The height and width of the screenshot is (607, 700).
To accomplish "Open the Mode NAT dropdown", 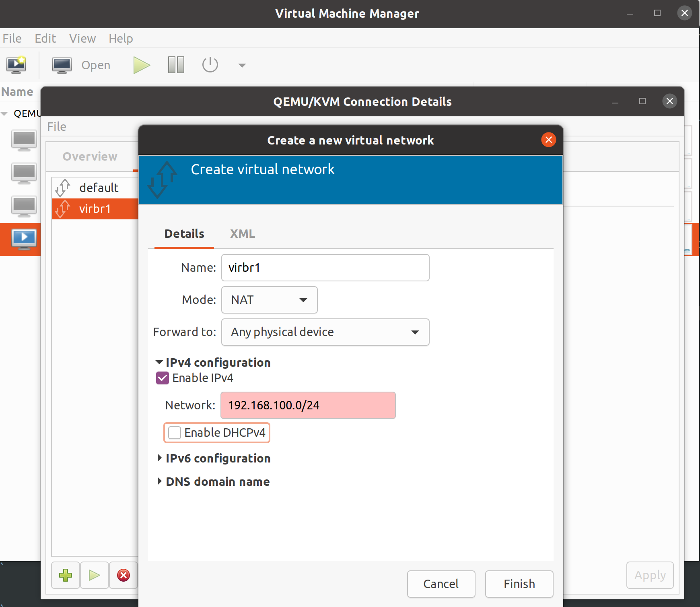I will click(x=270, y=300).
